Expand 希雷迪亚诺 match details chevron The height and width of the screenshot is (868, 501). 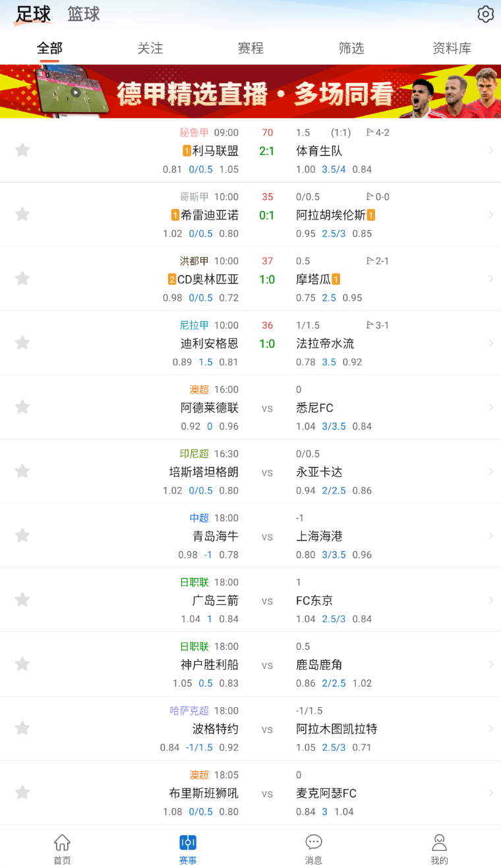pyautogui.click(x=490, y=215)
